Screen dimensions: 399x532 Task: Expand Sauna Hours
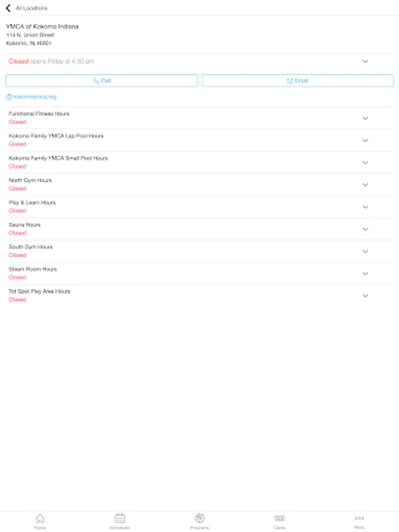pos(365,229)
